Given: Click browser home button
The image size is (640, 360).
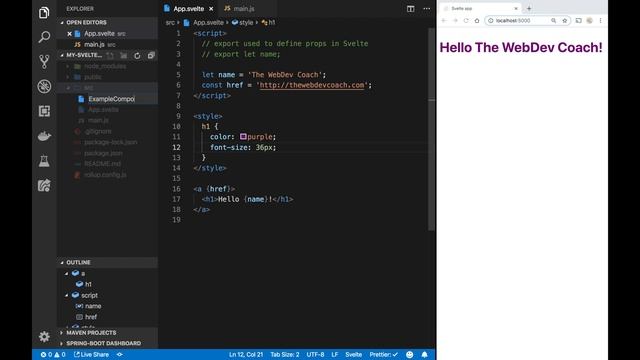Looking at the screenshot, I should (477, 20).
